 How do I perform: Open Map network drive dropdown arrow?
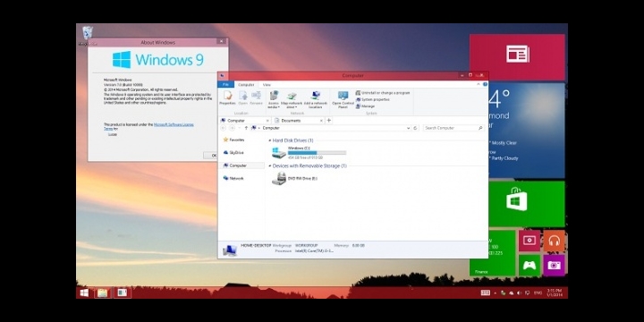[x=296, y=107]
